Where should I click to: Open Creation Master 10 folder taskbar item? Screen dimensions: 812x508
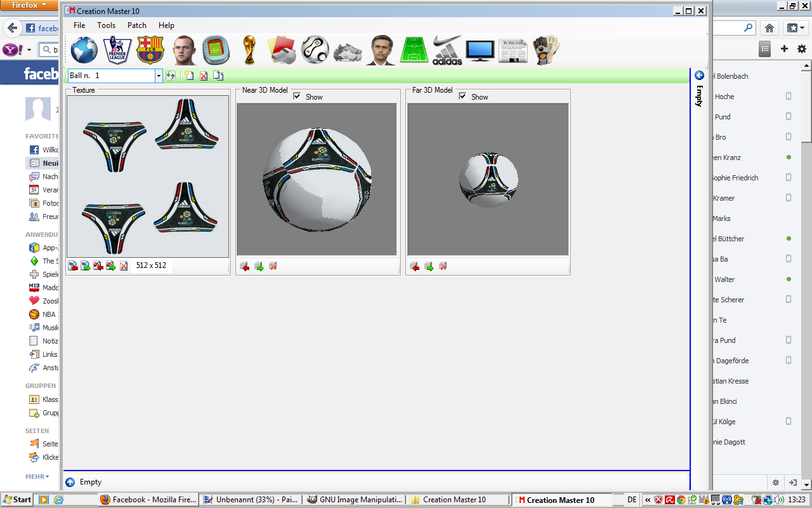pyautogui.click(x=457, y=500)
